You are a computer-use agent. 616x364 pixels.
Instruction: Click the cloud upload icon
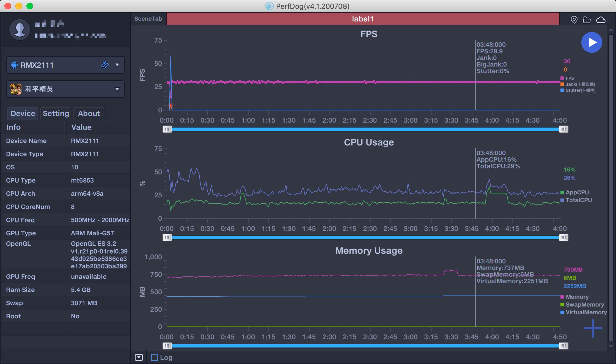601,20
